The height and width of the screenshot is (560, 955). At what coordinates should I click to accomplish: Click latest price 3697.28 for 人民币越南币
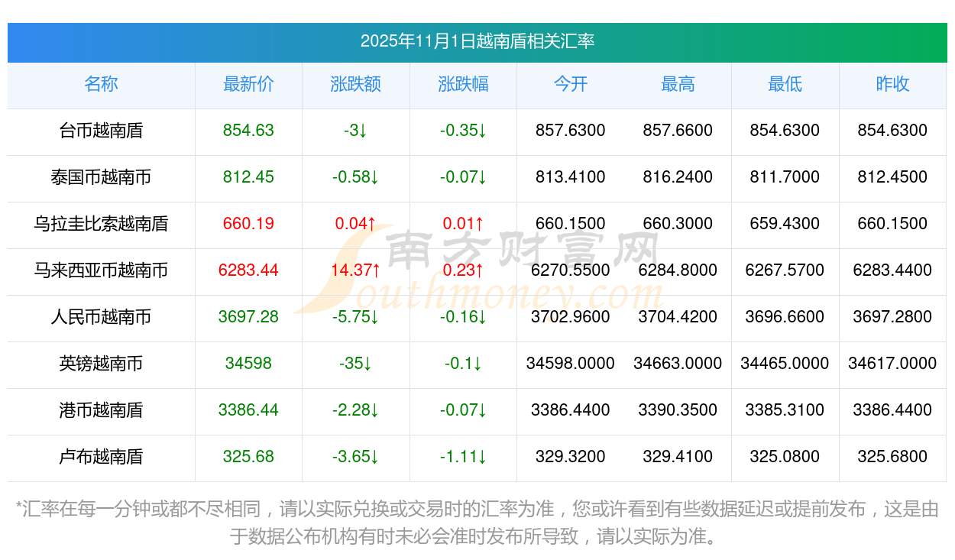click(x=248, y=317)
